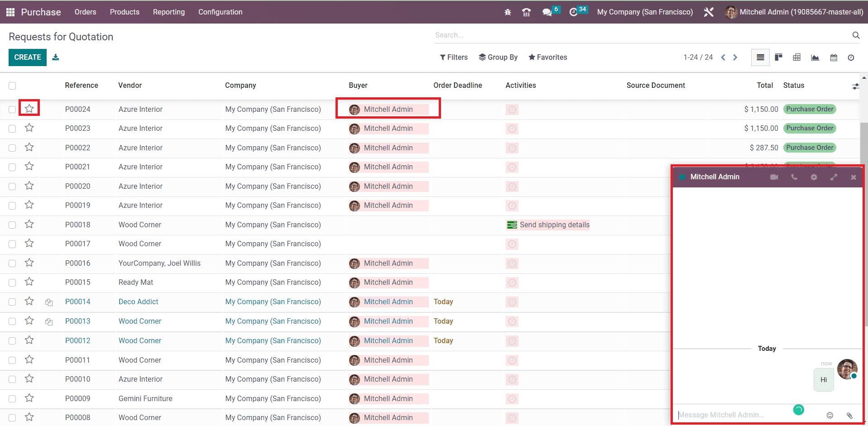Start video call in Mitchell Admin chat
This screenshot has width=868, height=426.
(774, 177)
